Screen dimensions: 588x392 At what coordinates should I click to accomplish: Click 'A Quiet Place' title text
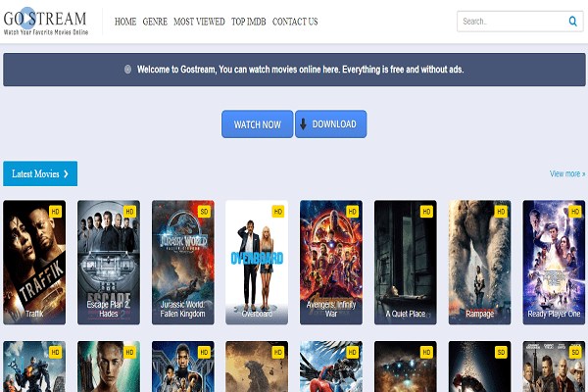406,314
